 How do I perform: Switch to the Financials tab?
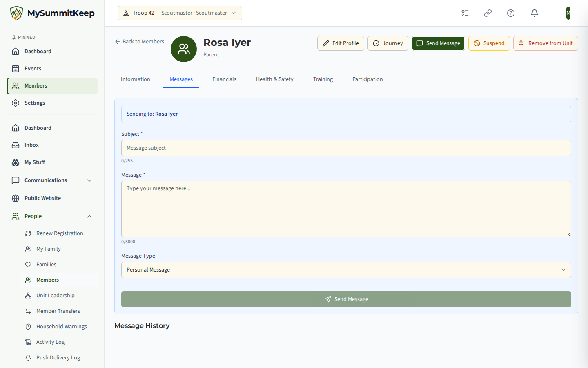pyautogui.click(x=224, y=79)
